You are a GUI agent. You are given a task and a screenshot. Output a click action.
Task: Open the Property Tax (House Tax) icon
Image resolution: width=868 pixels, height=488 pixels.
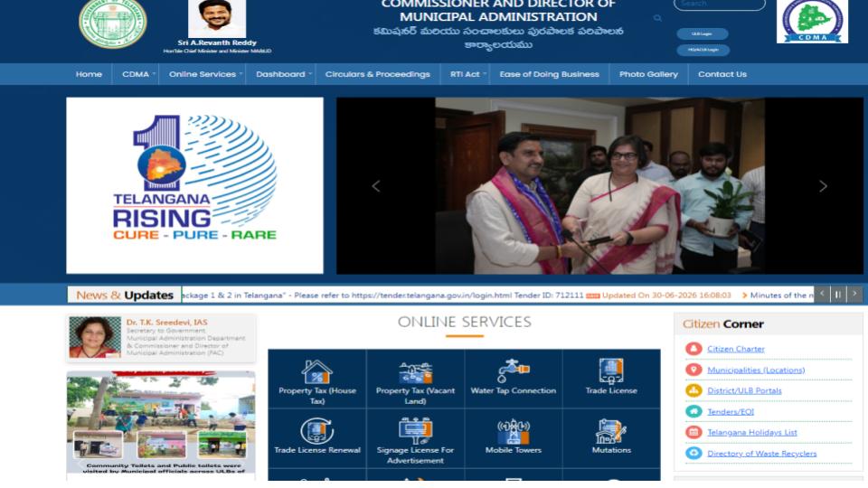[x=316, y=371]
